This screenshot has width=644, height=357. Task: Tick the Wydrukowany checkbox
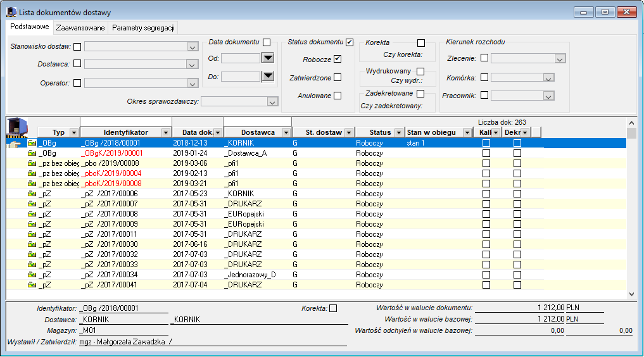tap(420, 72)
